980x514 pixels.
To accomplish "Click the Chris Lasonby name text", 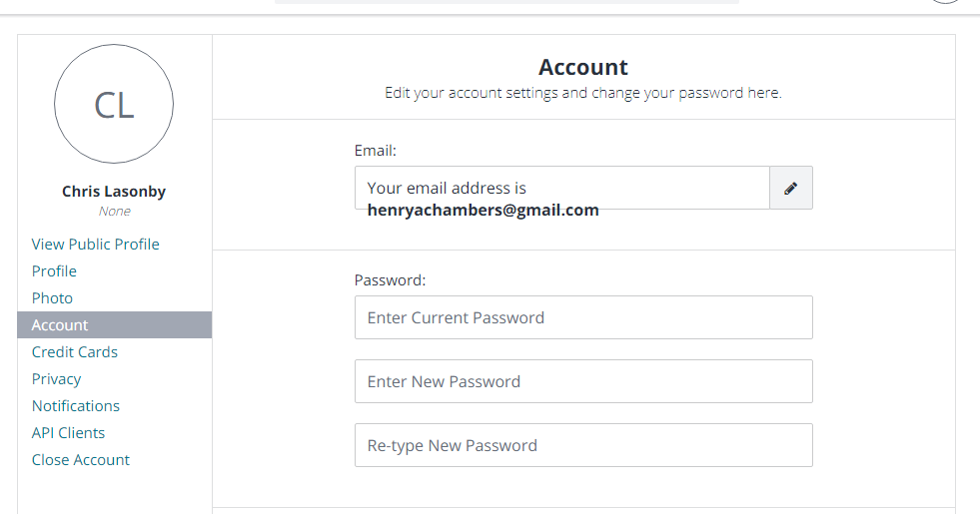I will 114,192.
